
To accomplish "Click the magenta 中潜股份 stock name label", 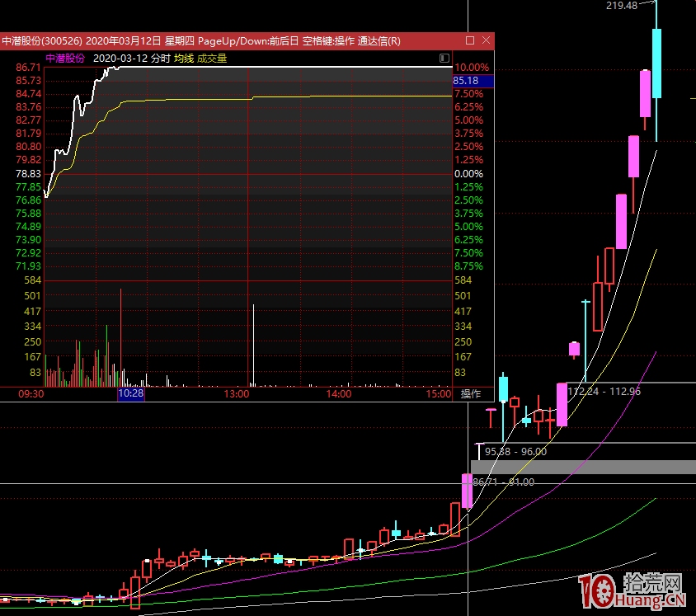I will tap(65, 59).
